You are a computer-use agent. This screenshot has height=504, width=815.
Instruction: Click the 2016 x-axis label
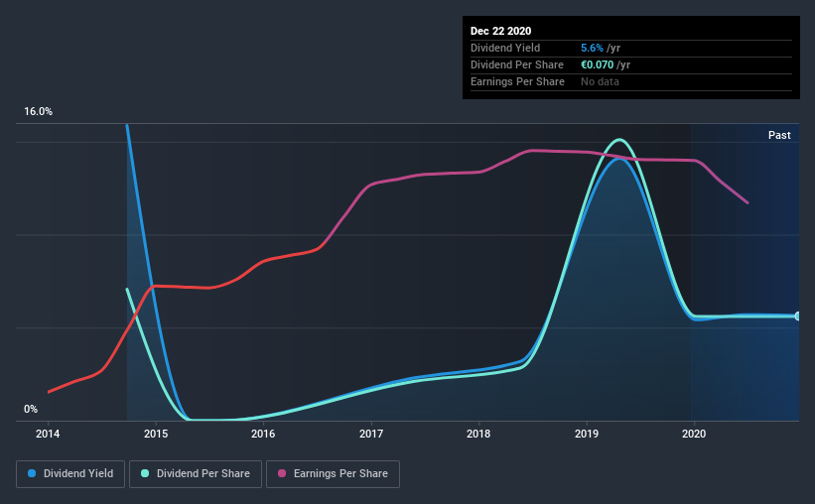263,434
